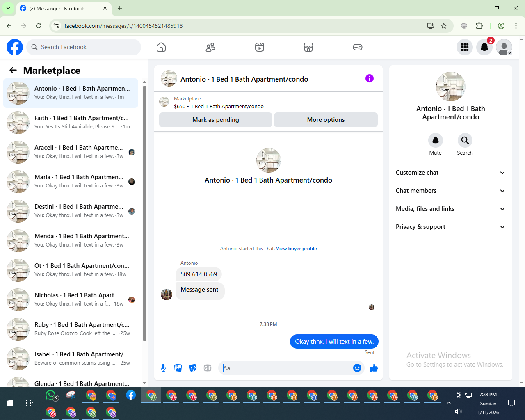
Task: Expand Customize chat section
Action: click(x=450, y=173)
